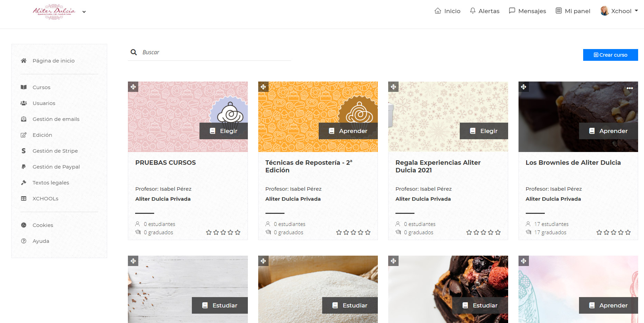Click the move handle on Técnicas de Repostería card
The height and width of the screenshot is (323, 644).
coord(263,87)
